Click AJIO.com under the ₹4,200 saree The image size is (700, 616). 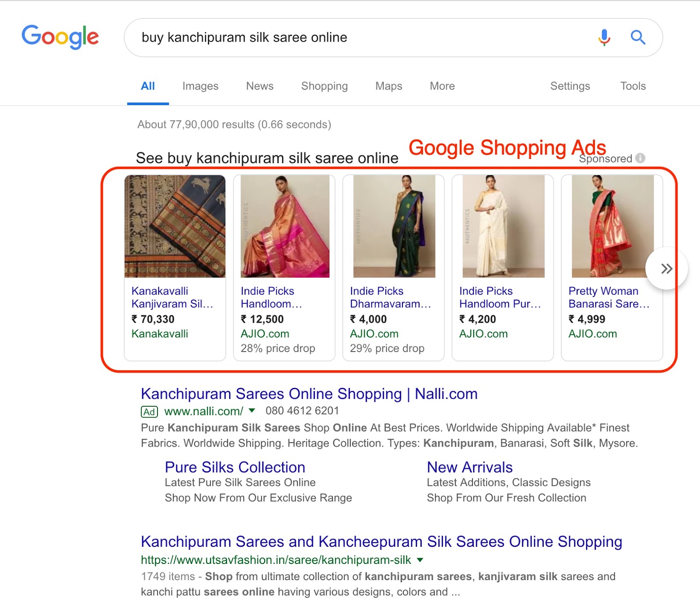pos(483,334)
